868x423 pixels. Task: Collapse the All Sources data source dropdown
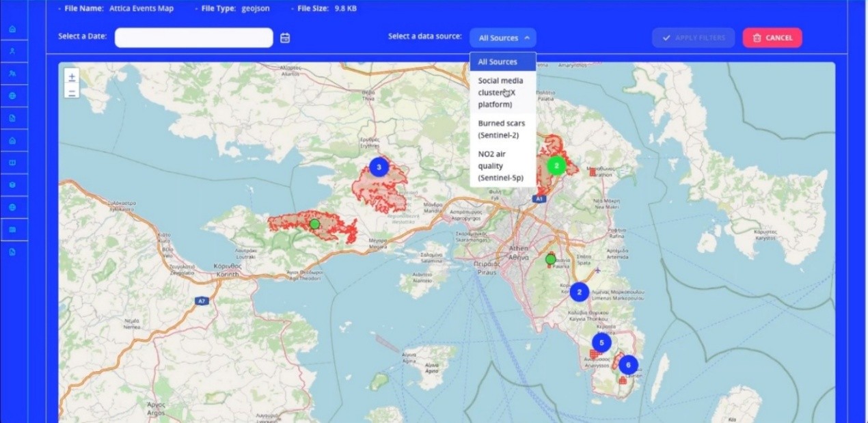click(x=502, y=38)
